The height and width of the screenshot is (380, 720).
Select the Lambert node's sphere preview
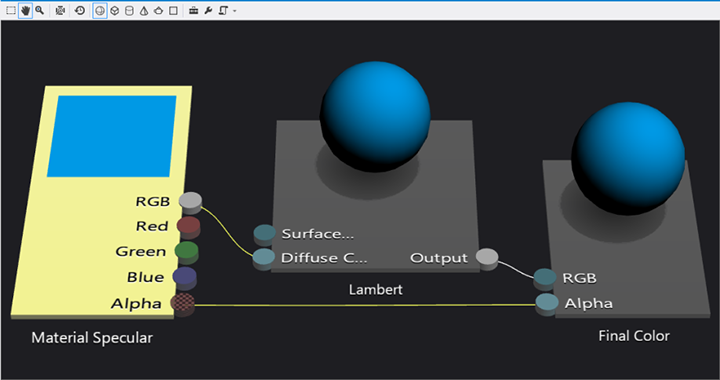coord(375,117)
